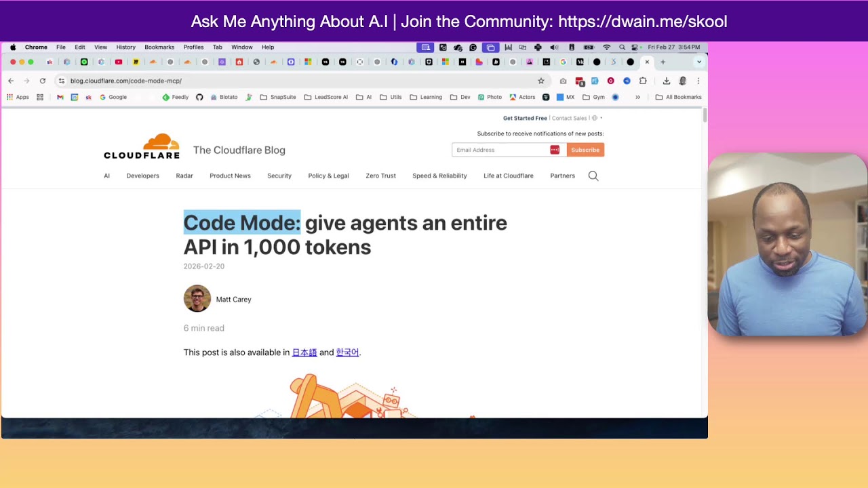Select the Security blog category
This screenshot has height=488, width=868.
(279, 176)
